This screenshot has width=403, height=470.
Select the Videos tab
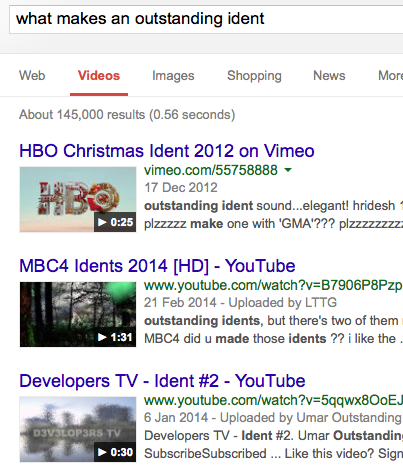coord(99,76)
